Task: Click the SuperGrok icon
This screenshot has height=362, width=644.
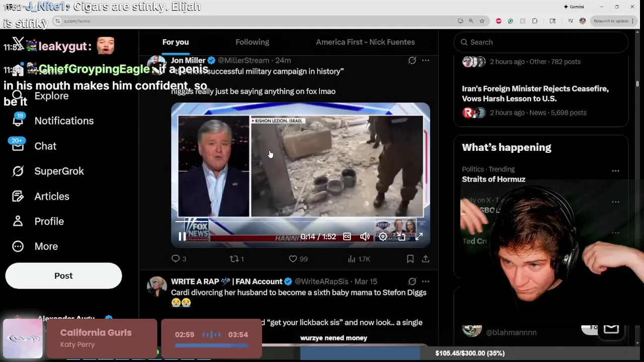Action: [18, 171]
